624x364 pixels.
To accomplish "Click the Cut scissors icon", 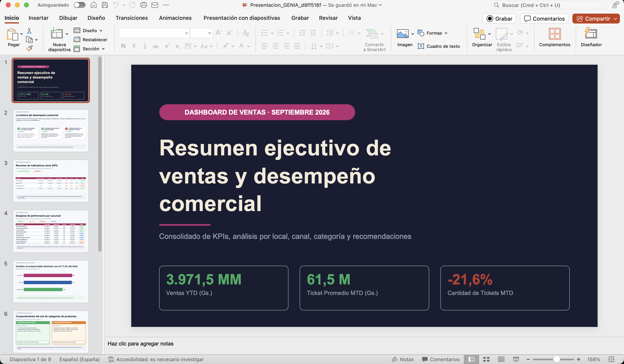I will tap(29, 31).
